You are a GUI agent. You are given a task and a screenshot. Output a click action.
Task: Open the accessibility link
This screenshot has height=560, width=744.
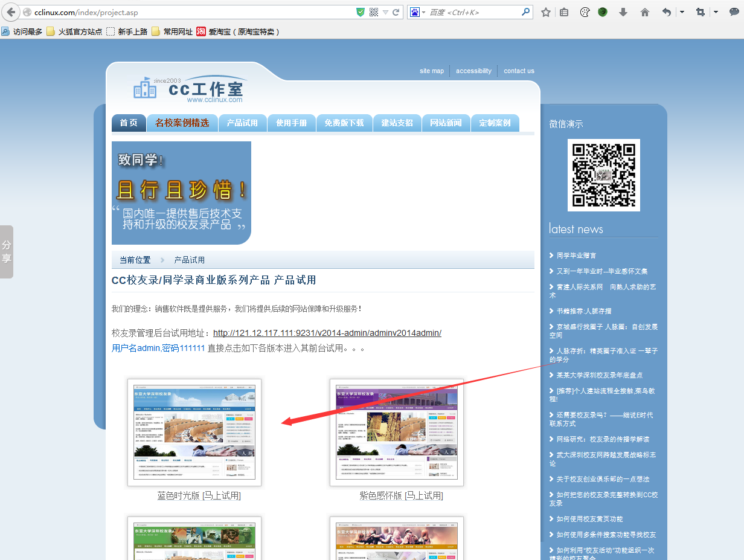pos(473,71)
